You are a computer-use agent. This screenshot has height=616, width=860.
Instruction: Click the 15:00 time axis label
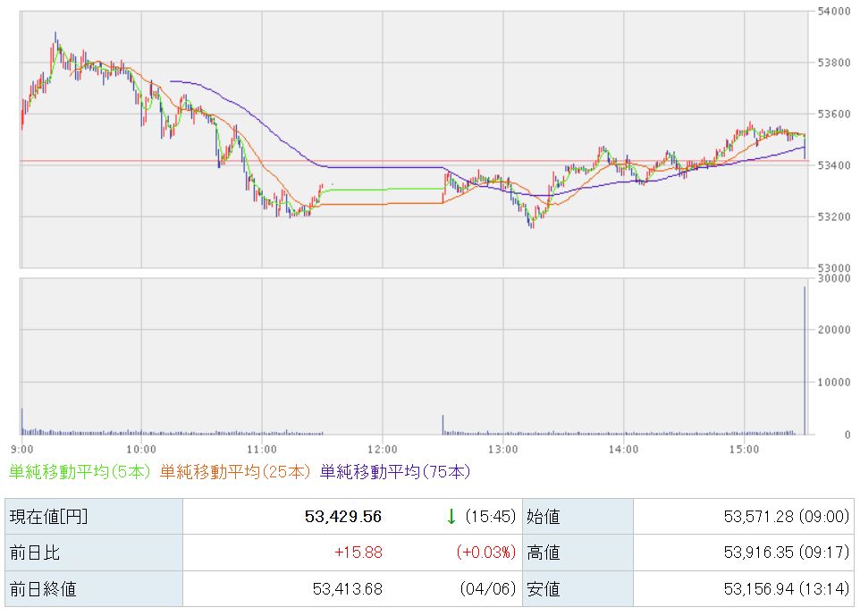tap(744, 448)
